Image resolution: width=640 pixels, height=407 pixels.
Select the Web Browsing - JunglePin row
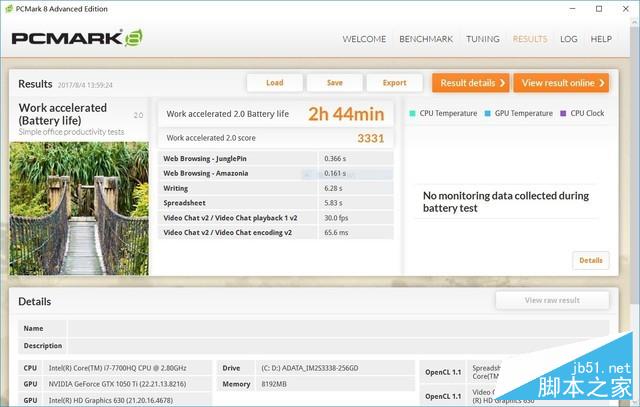276,158
